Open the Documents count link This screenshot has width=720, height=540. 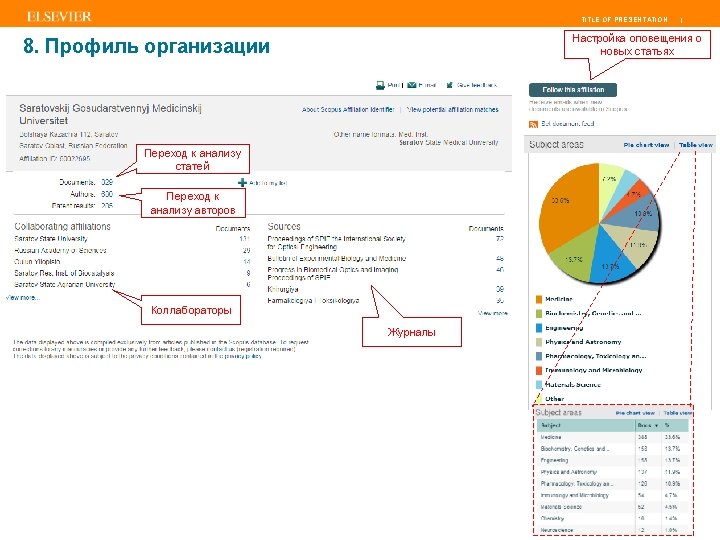[107, 182]
